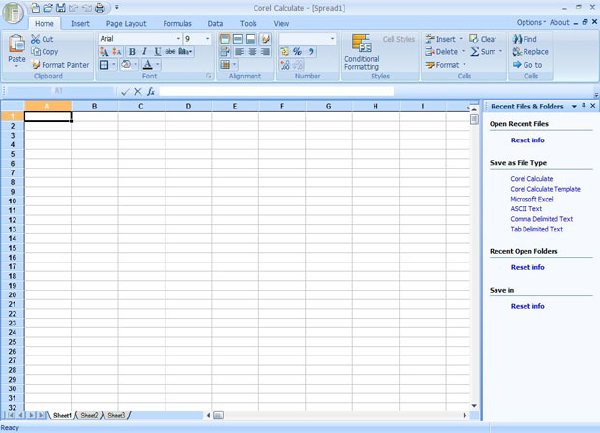Align cell content to top
Image resolution: width=600 pixels, height=433 pixels.
point(225,39)
